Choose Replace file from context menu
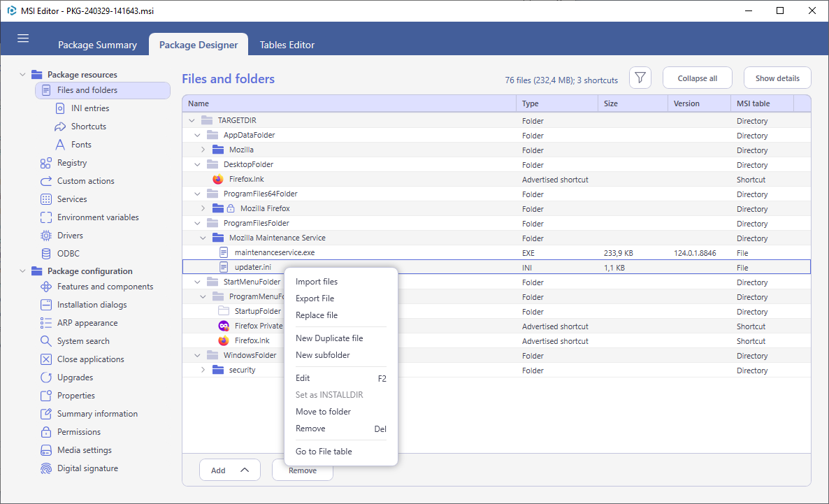829x504 pixels. click(x=341, y=315)
